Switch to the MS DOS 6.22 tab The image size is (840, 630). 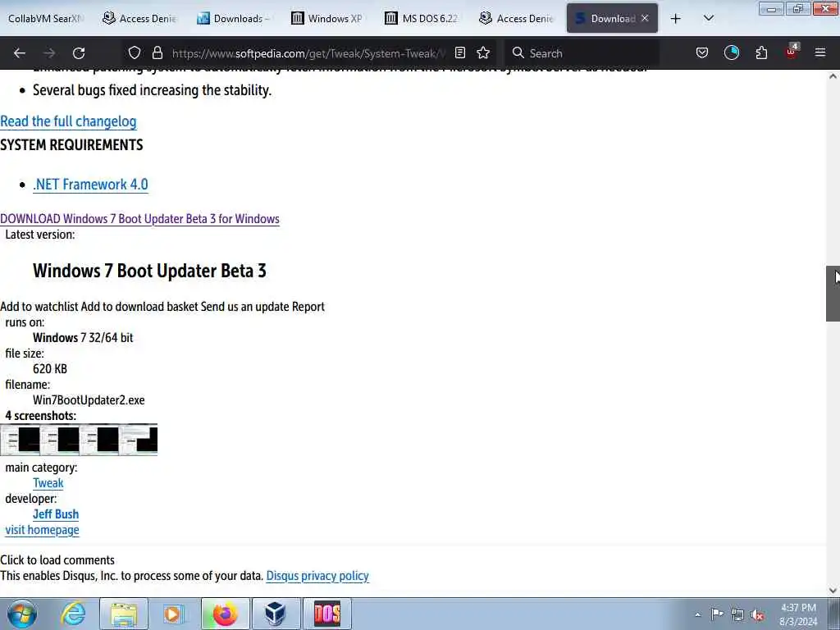tap(423, 19)
